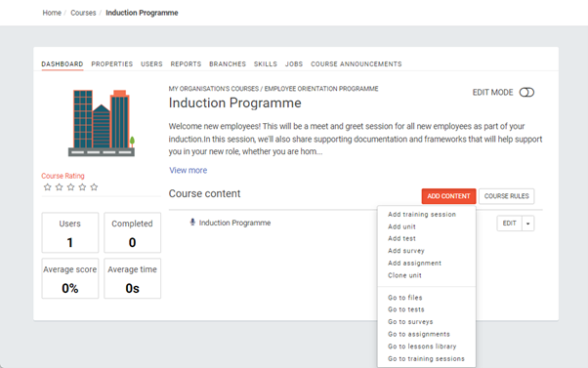588x368 pixels.
Task: Open the Reports tab
Action: (186, 64)
